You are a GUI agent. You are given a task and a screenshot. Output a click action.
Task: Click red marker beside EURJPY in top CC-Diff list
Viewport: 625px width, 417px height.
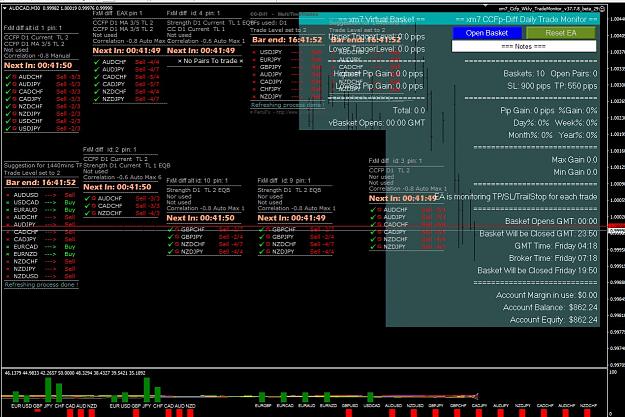point(254,59)
